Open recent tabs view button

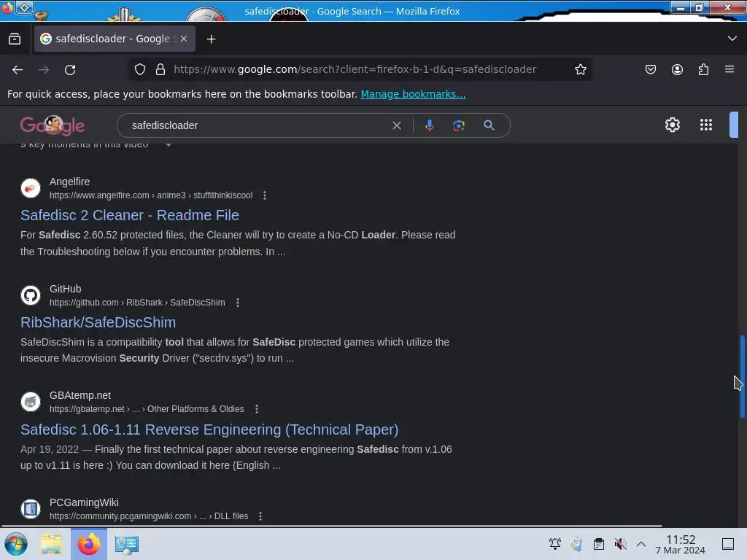[x=15, y=39]
